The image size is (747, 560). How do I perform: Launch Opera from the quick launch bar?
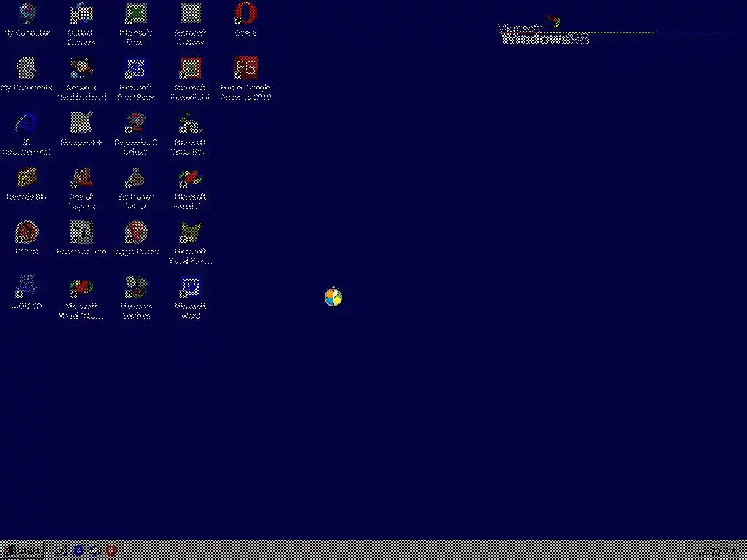tap(111, 551)
